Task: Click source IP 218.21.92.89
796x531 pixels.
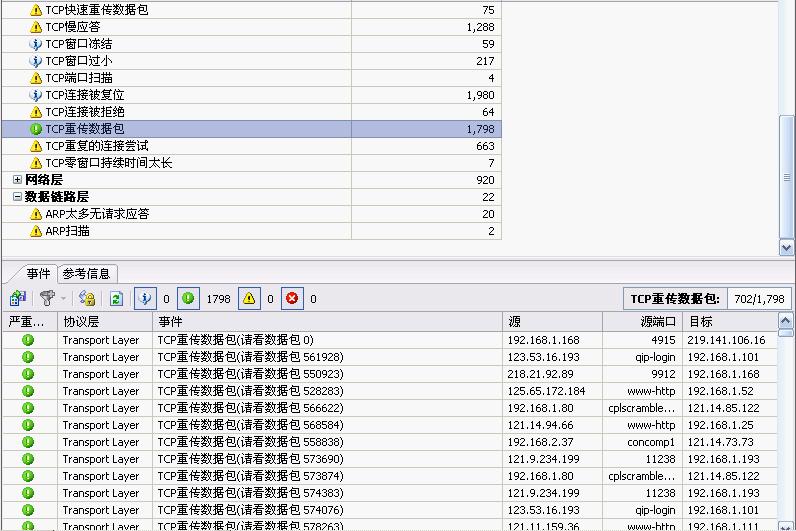Action: point(540,374)
